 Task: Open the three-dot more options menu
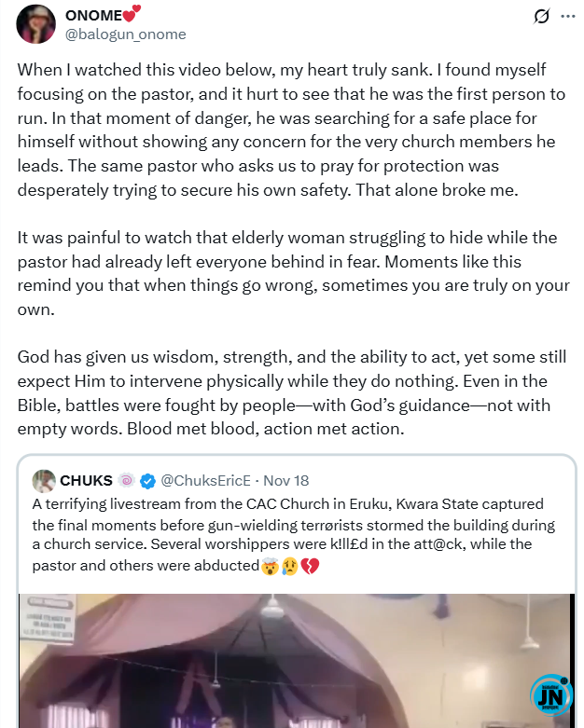(567, 17)
